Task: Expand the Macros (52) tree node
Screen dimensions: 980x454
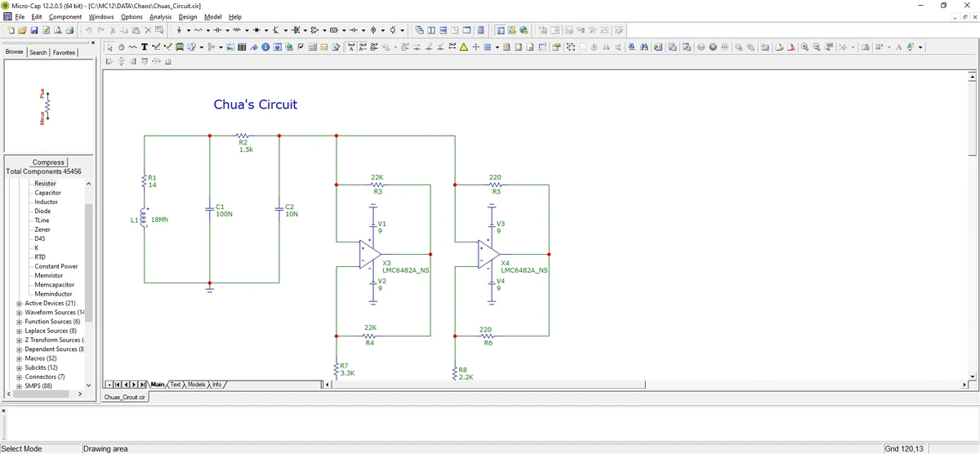Action: tap(19, 358)
